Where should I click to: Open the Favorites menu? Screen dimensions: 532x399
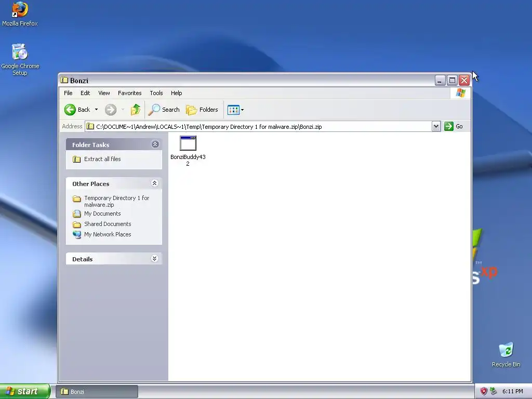pos(129,93)
